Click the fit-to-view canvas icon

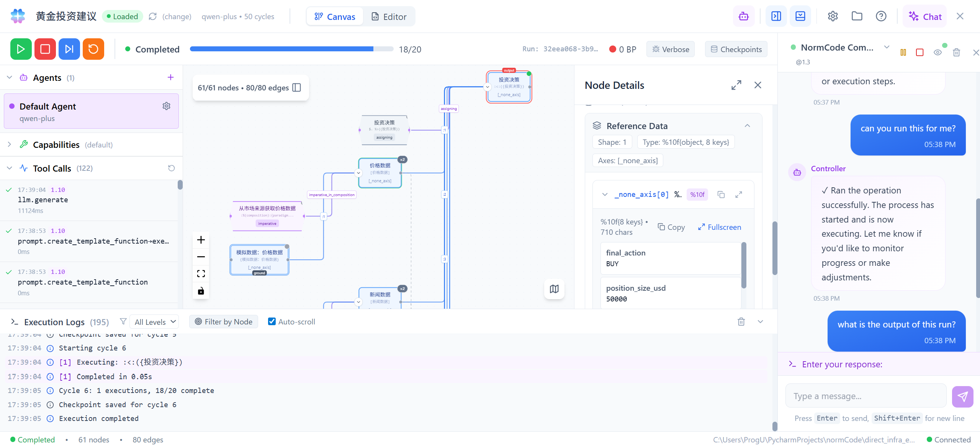pyautogui.click(x=201, y=273)
